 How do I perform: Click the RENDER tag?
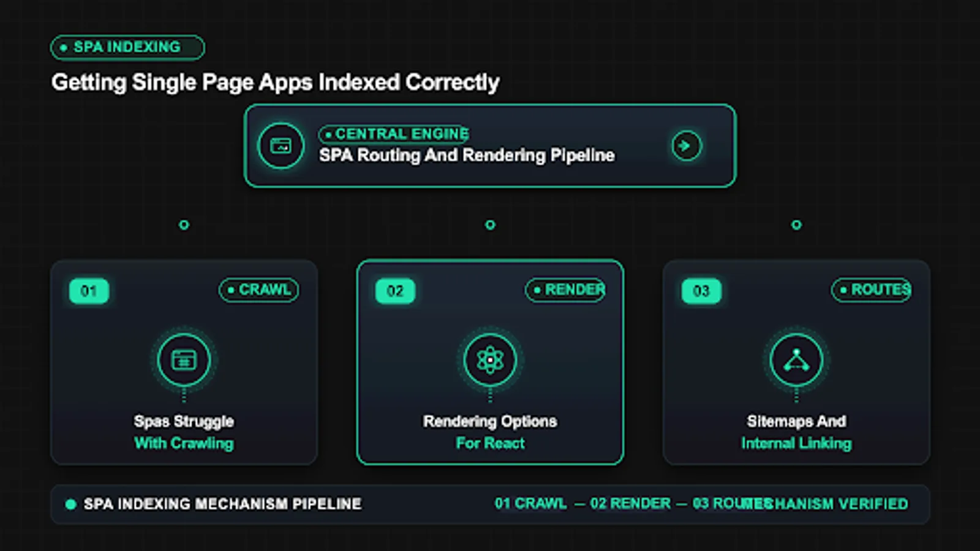pos(565,290)
